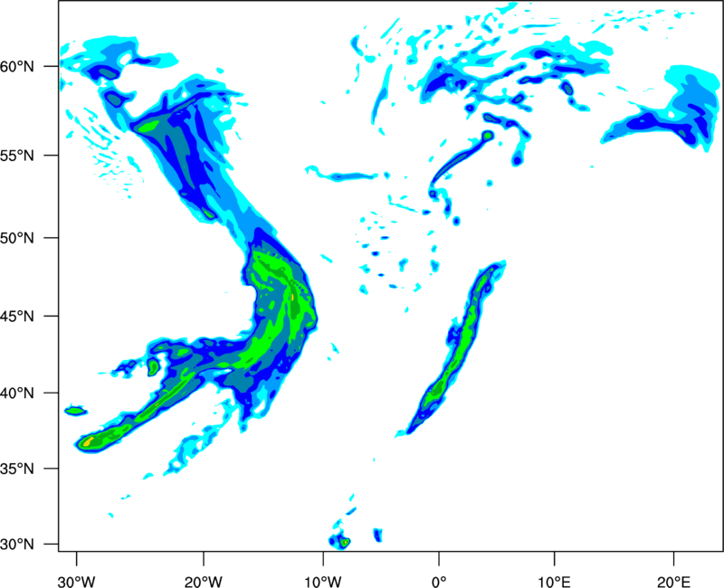The image size is (724, 588).
Task: Click the 45°N latitude label
Action: tap(17, 317)
